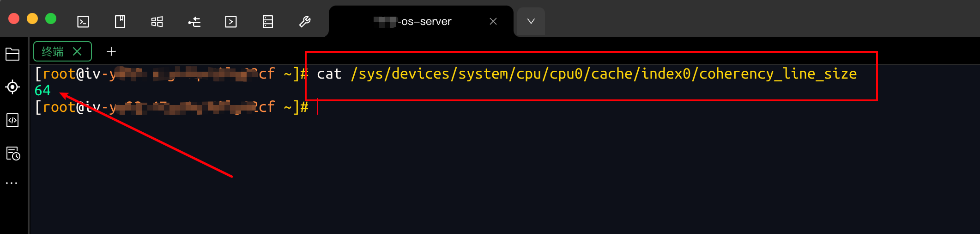Expand the tab list dropdown chevron
The width and height of the screenshot is (980, 234).
pyautogui.click(x=531, y=21)
